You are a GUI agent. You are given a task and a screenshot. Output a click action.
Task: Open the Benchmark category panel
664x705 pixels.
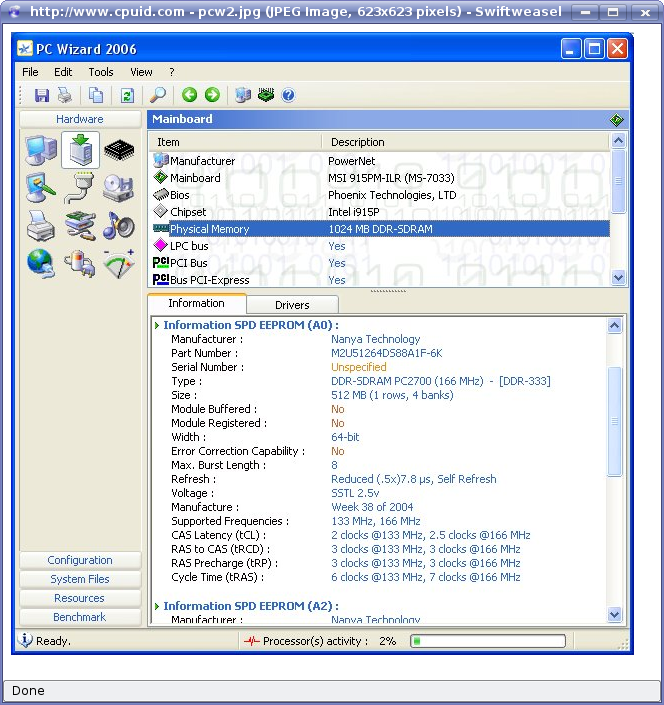[80, 617]
